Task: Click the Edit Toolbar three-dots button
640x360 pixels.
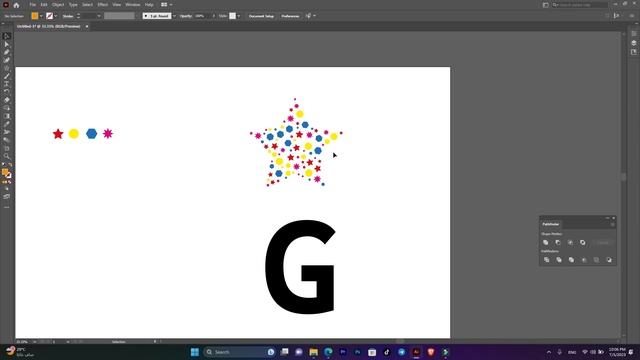Action: pos(7,207)
